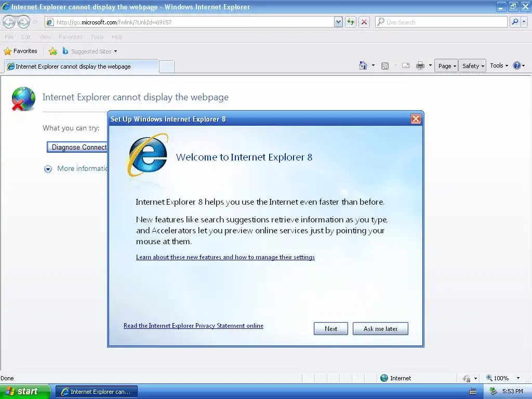
Task: Click the Read Mail icon
Action: tap(406, 65)
